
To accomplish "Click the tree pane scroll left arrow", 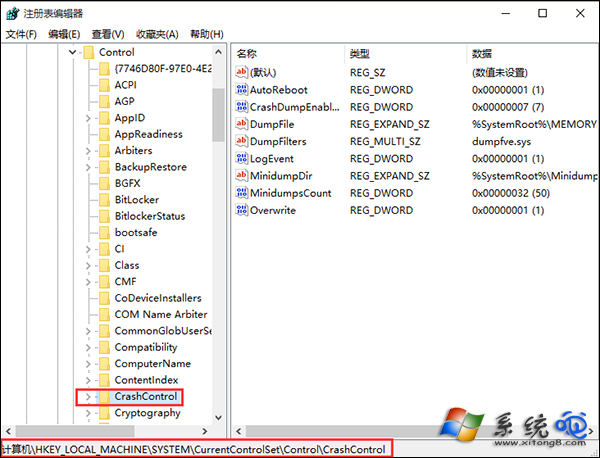I will (8, 431).
